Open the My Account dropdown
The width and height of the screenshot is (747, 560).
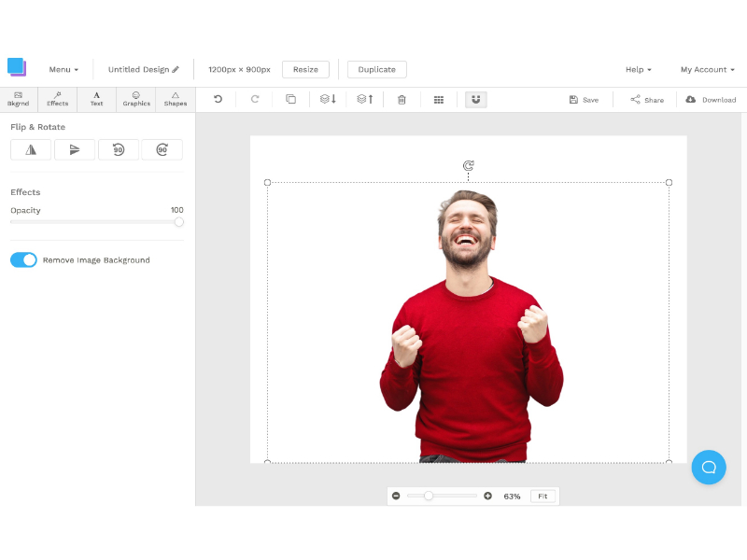[x=707, y=69]
